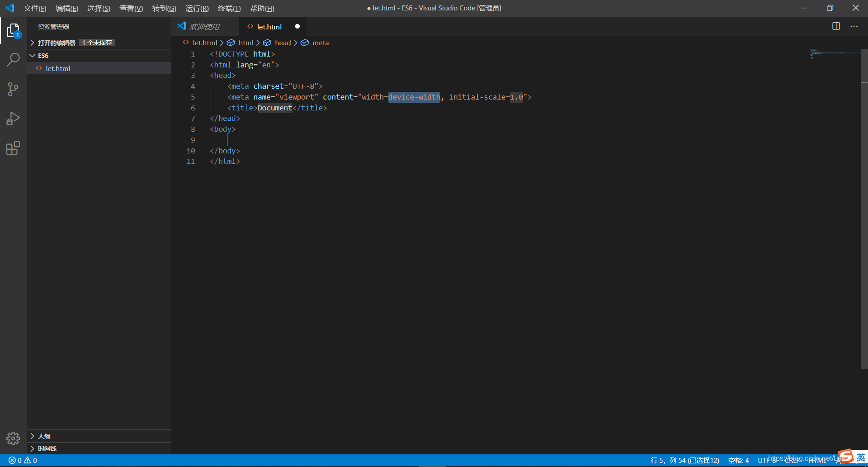The image size is (868, 467).
Task: Open the Explorer view in activity bar
Action: [14, 31]
